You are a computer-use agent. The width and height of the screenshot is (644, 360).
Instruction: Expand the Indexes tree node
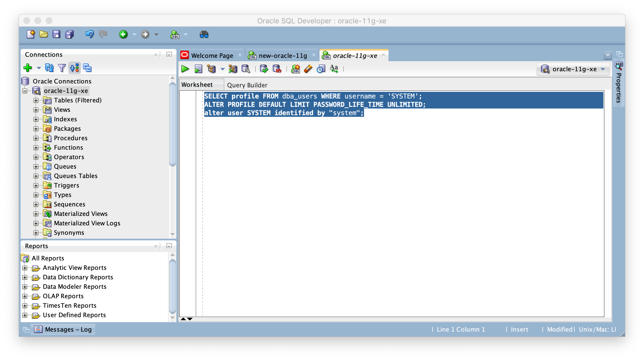click(x=36, y=119)
